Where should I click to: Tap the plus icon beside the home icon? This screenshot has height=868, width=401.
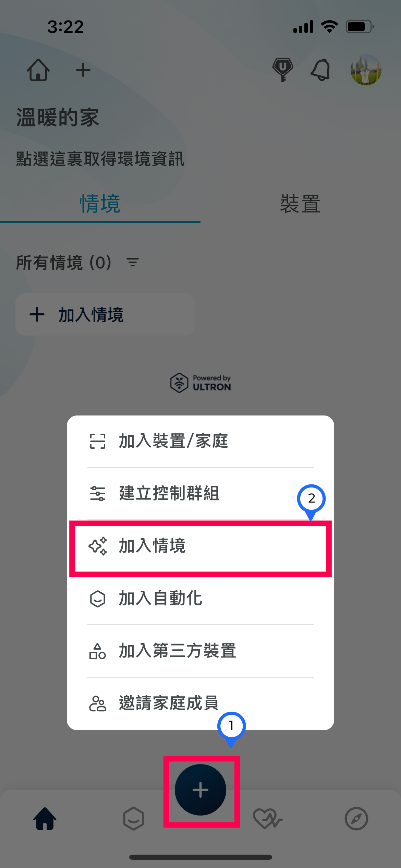pos(83,70)
